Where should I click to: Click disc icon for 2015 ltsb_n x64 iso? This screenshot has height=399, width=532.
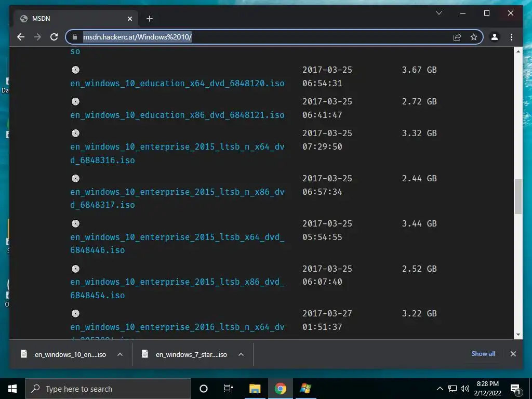click(x=75, y=134)
